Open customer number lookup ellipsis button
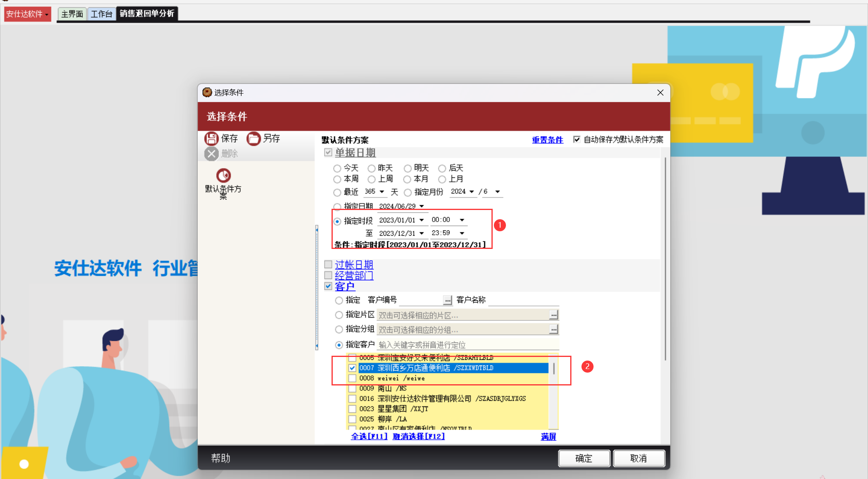 click(447, 300)
